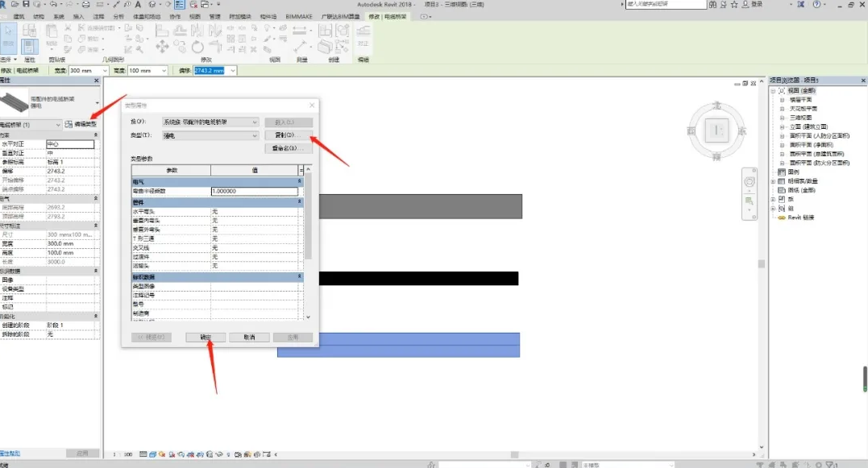Select 三维视图 in project browser

click(x=800, y=118)
